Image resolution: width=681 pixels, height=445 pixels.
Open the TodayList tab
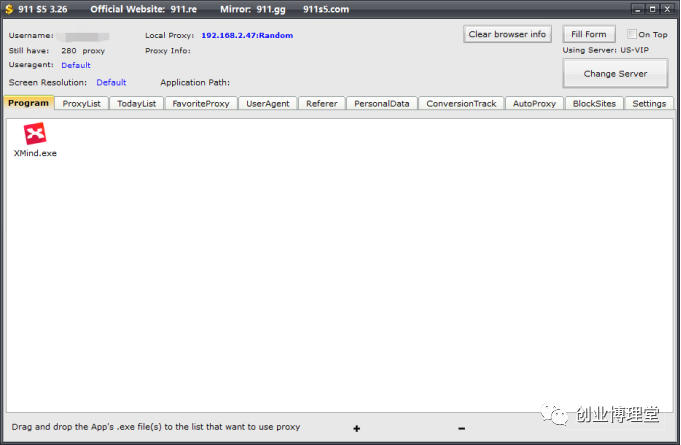click(136, 104)
